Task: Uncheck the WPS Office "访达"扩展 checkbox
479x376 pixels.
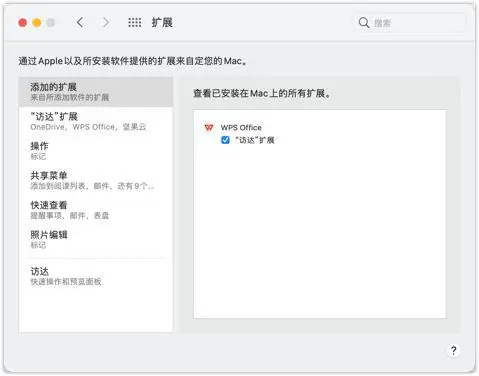Action: tap(225, 140)
